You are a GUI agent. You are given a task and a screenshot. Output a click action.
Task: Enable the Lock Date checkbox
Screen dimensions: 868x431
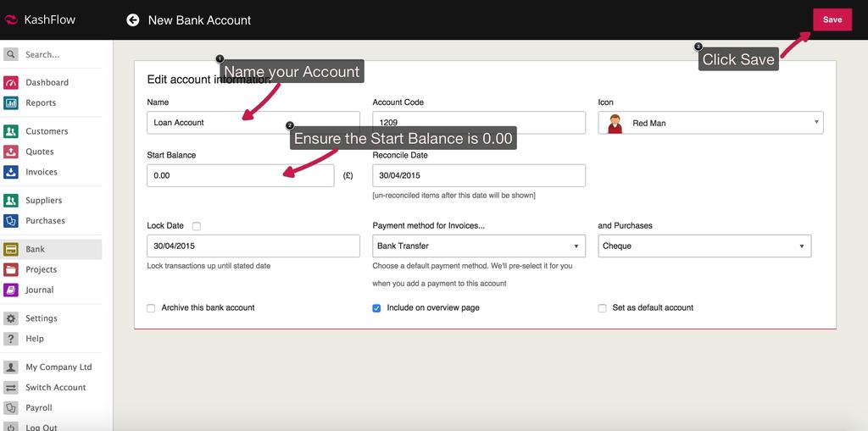pyautogui.click(x=197, y=226)
